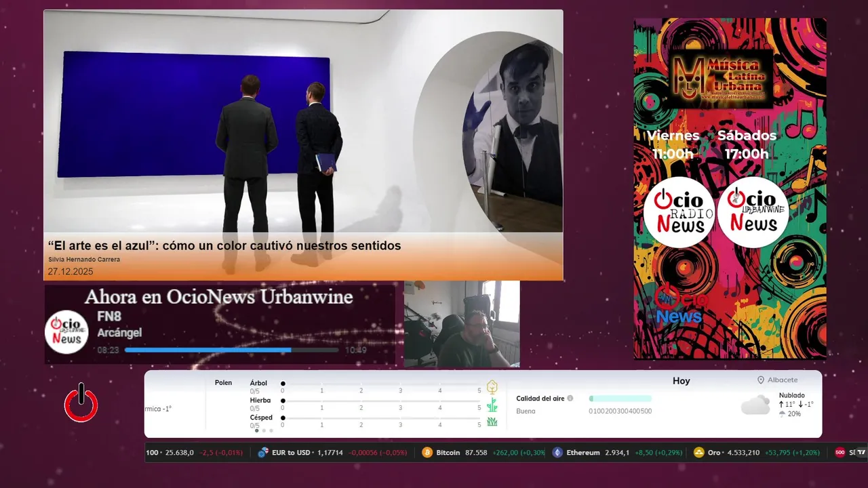Click the song title FN8
The height and width of the screenshot is (488, 868).
pos(108,317)
